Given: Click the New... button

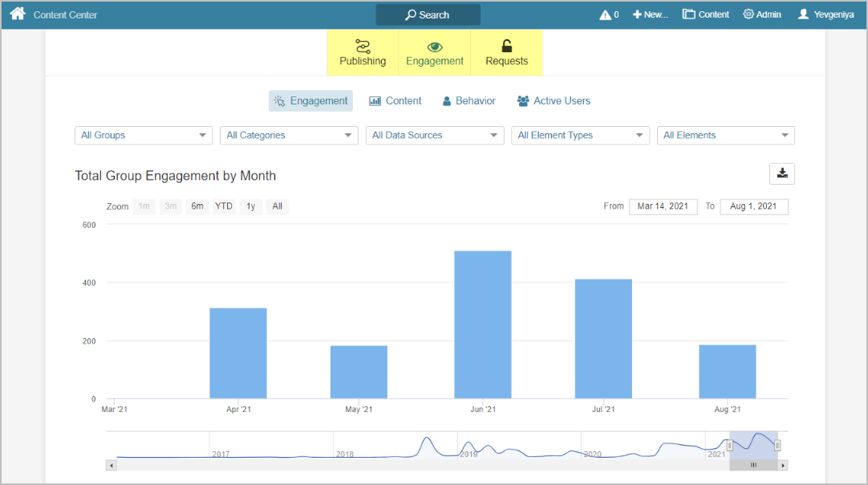Looking at the screenshot, I should [650, 14].
